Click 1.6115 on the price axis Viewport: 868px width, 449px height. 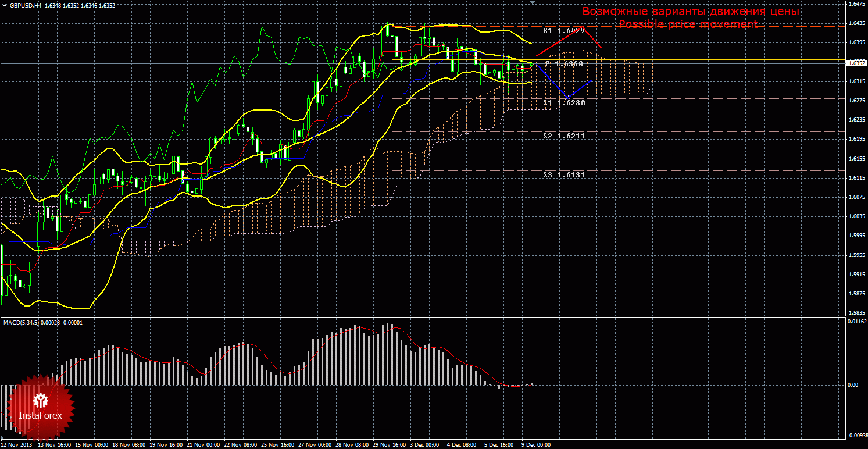tap(856, 178)
